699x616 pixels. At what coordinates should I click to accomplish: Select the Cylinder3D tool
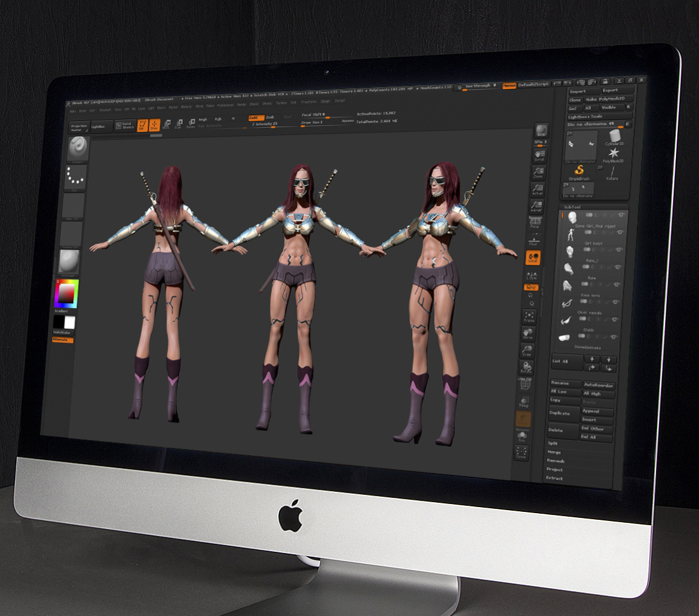tap(615, 137)
